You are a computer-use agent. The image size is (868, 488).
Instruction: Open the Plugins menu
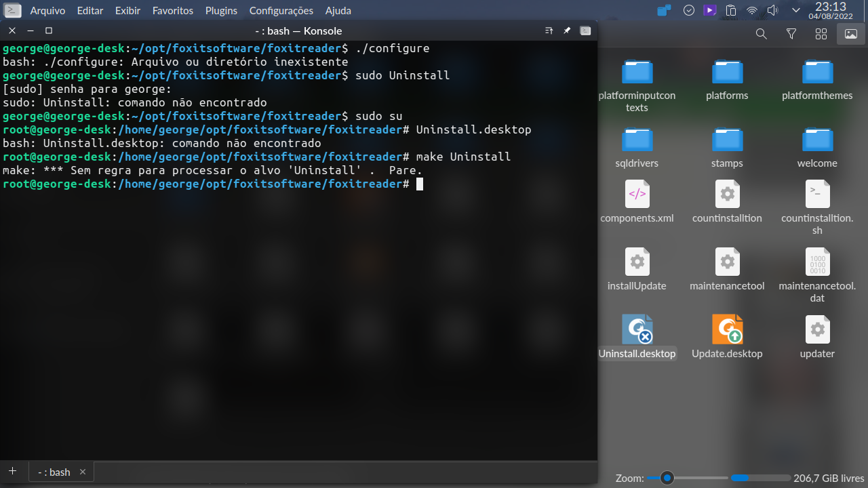click(x=222, y=11)
